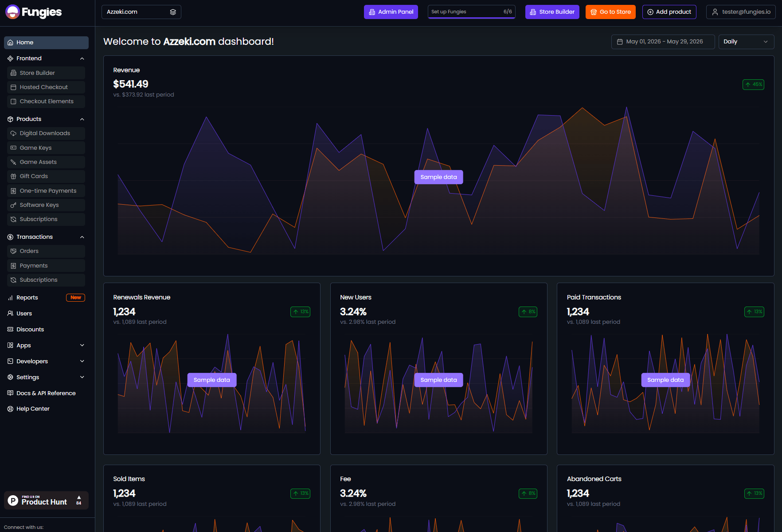Screen dimensions: 782x532
Task: Click the Game Assets sword icon
Action: pos(13,162)
